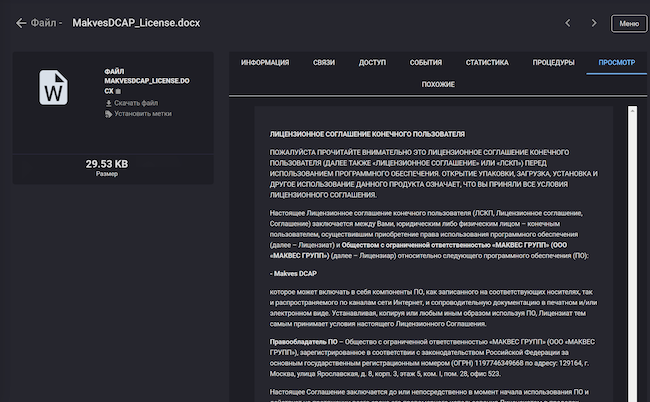Open next file with right chevron

click(x=594, y=23)
